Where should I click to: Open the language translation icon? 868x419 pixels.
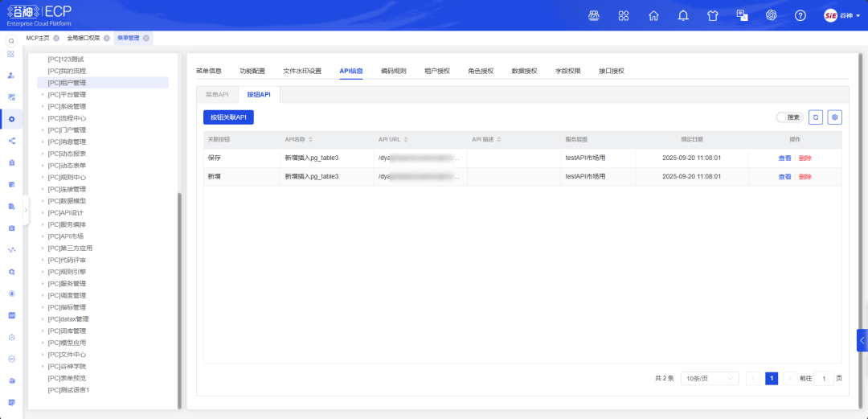pos(742,15)
